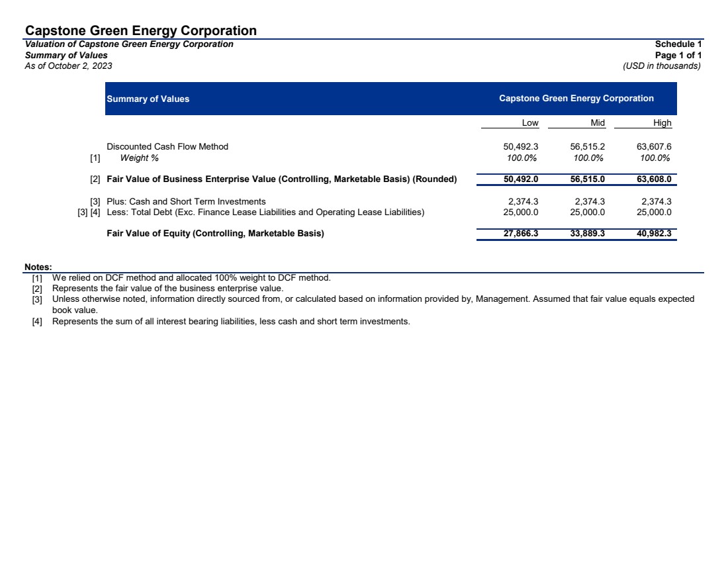Select the 'High' column header
This screenshot has width=728, height=562.
(x=662, y=122)
